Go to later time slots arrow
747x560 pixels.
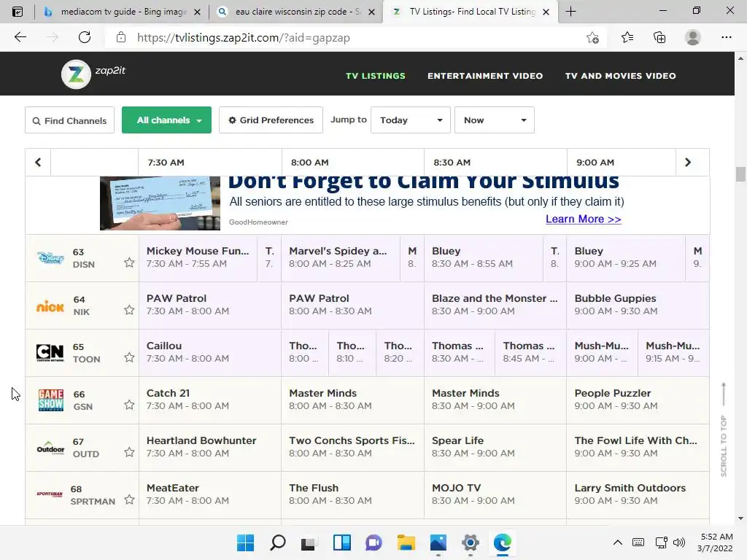[x=687, y=163]
